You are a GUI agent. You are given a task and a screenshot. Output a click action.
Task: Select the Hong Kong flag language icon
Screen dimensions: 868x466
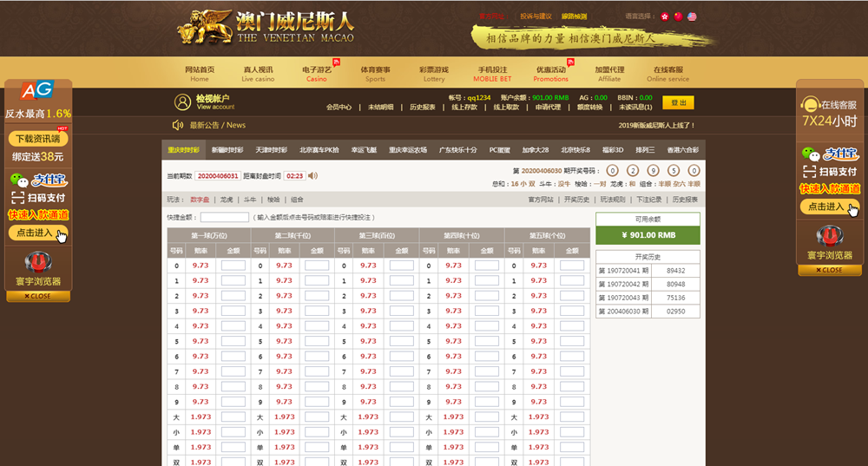click(x=666, y=16)
